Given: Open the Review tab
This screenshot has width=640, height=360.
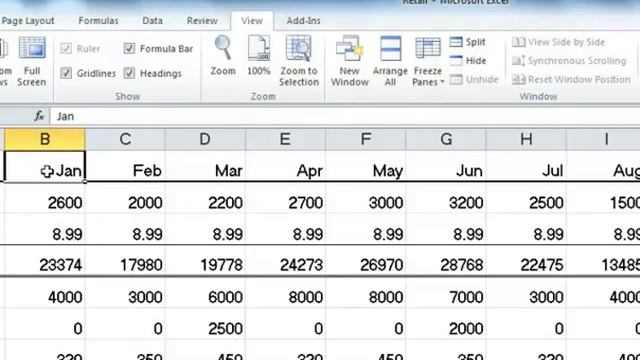Looking at the screenshot, I should point(202,21).
